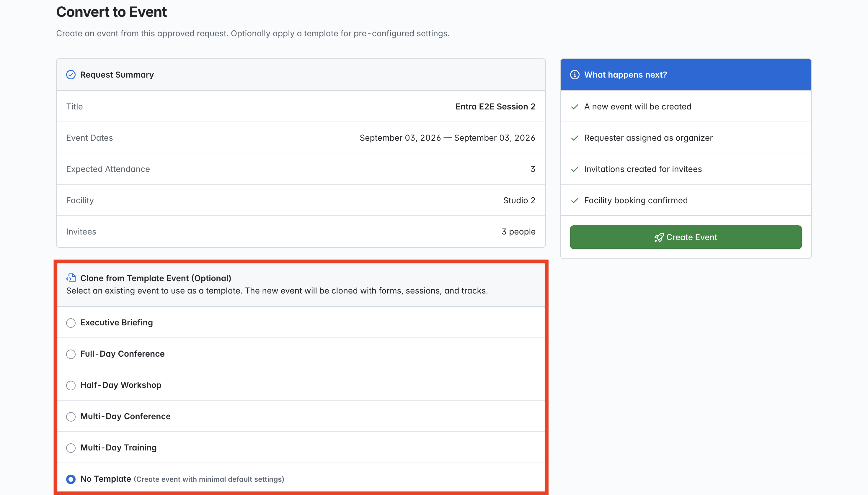Click checkmark next to A new event will be created

tap(575, 107)
